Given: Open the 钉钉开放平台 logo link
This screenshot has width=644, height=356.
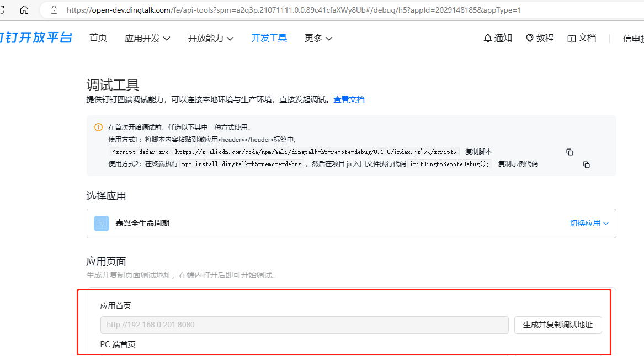Looking at the screenshot, I should [36, 38].
